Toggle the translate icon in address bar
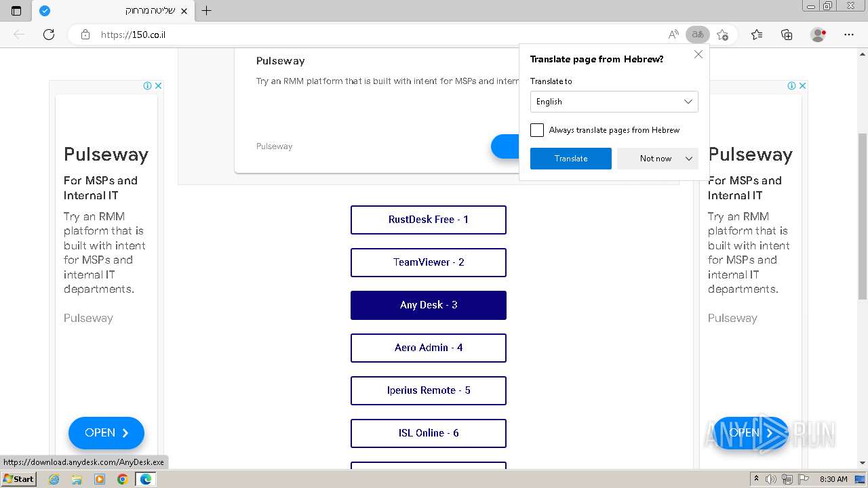868x488 pixels. [697, 35]
